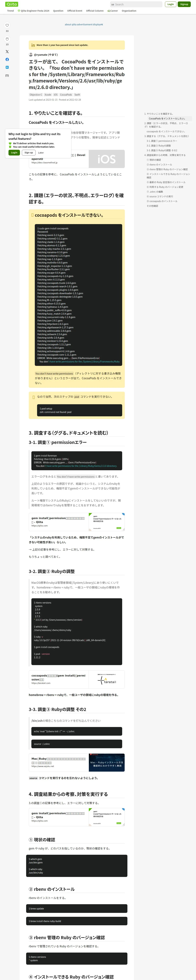196x980 pixels.
Task: Open the Qiita logo home link
Action: click(12, 4)
